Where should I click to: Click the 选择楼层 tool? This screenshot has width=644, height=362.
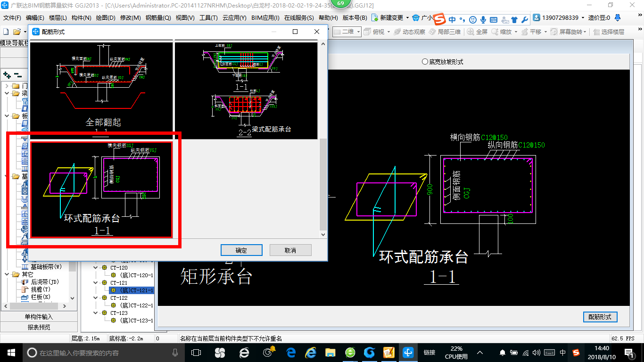pyautogui.click(x=609, y=32)
